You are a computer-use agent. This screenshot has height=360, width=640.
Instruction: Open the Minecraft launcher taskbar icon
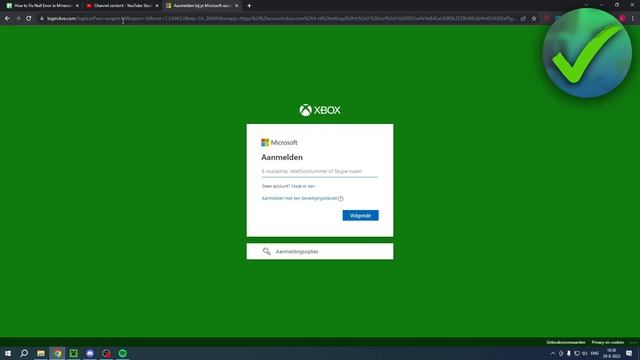(73, 353)
